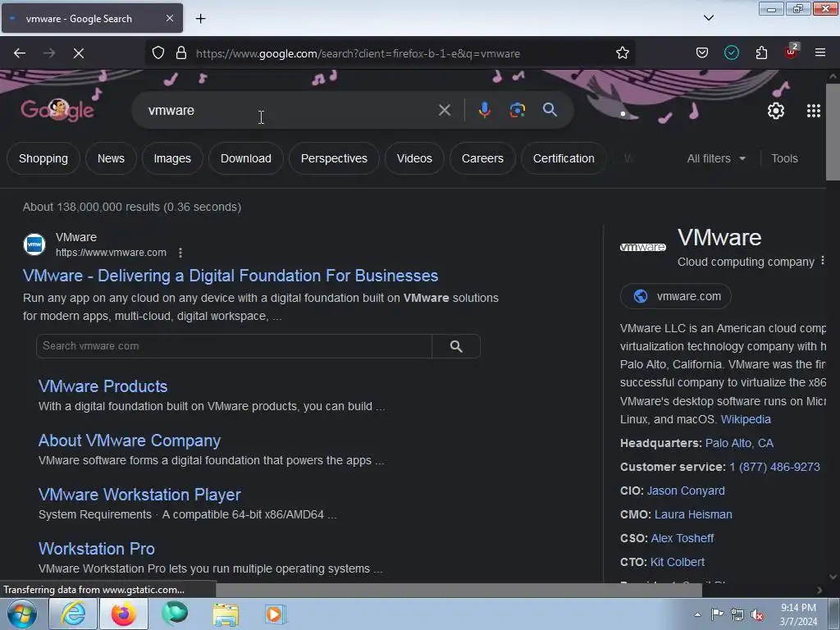Open VMware Delivering a Digital Foundation link

point(231,276)
